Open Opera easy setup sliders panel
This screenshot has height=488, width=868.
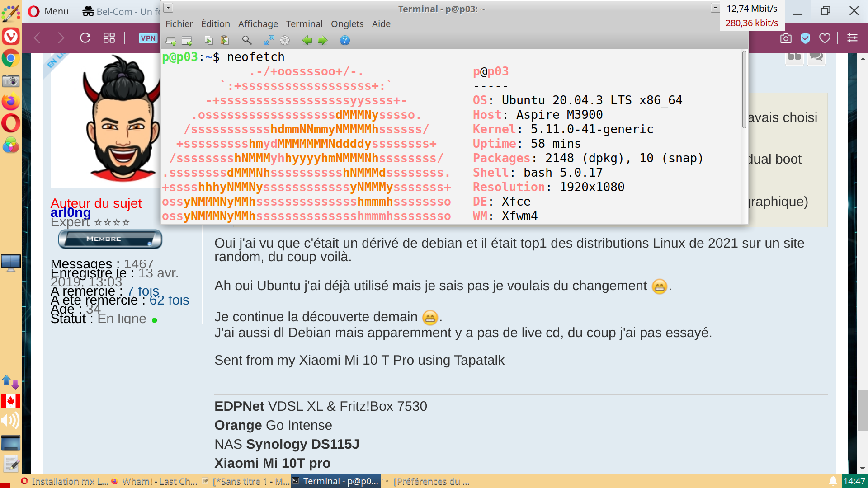[x=852, y=38]
